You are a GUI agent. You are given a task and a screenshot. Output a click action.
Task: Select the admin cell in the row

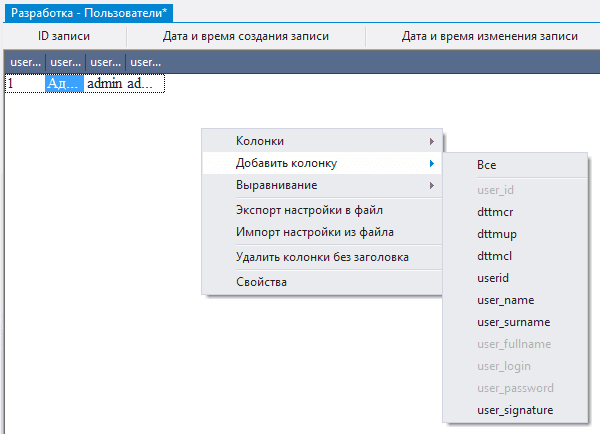click(x=104, y=84)
